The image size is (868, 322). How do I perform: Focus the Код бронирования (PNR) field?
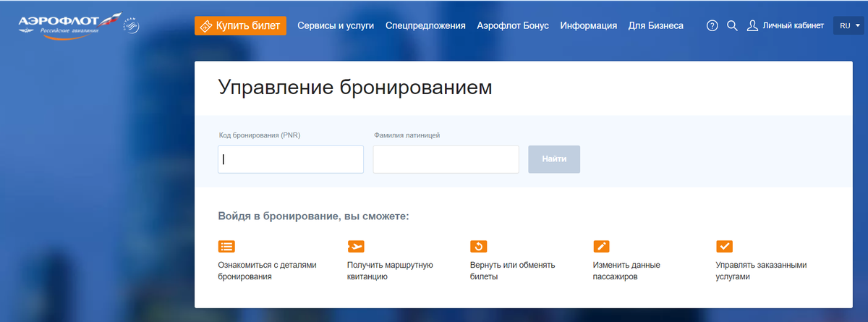[291, 159]
